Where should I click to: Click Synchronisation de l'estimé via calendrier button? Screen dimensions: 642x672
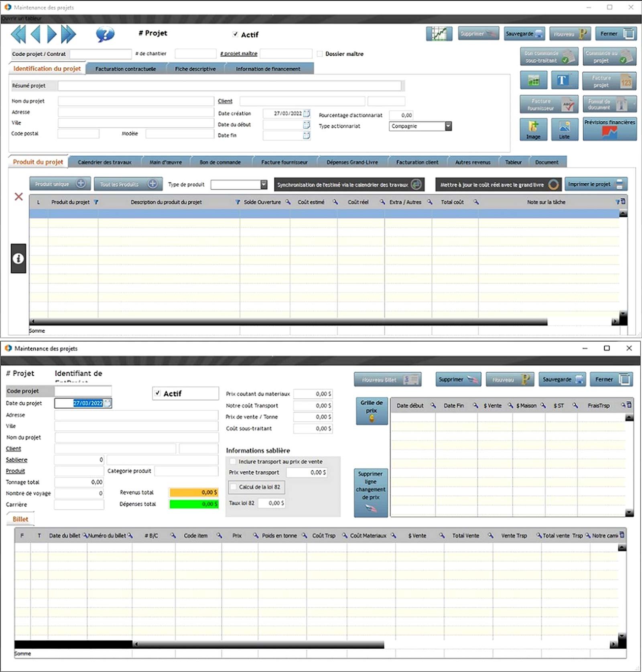pos(349,185)
